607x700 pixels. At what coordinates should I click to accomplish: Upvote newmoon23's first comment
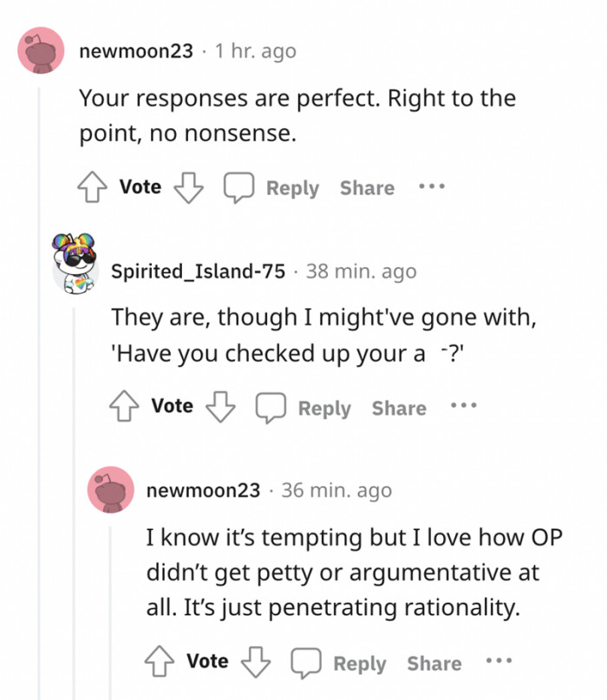click(x=93, y=186)
